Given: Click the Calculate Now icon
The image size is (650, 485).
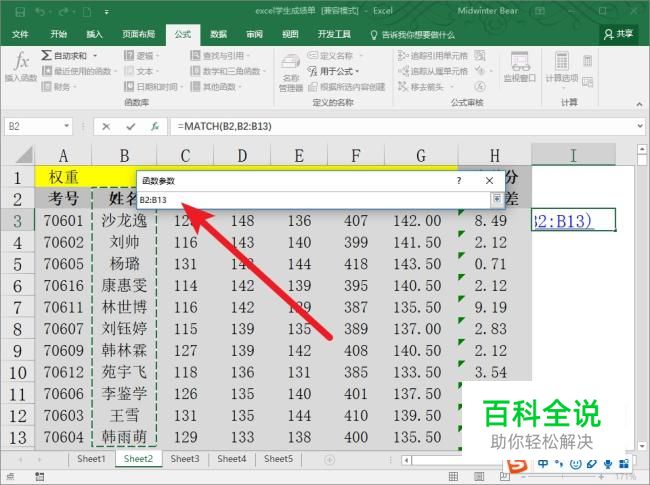Looking at the screenshot, I should [587, 61].
